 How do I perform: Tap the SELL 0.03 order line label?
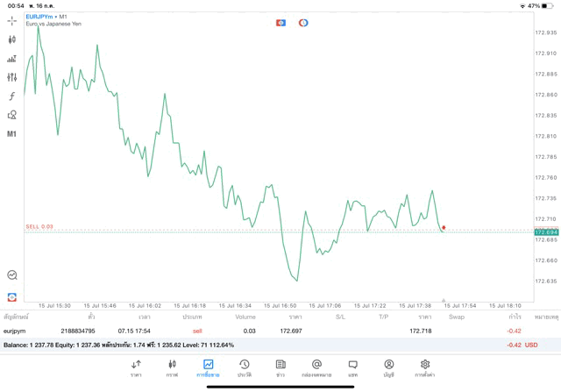[39, 226]
